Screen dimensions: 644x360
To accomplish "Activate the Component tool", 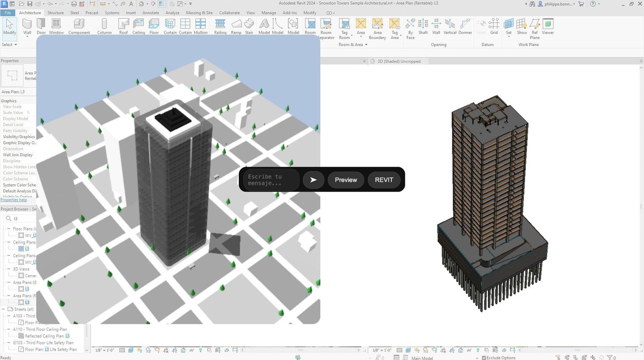I will (x=79, y=26).
